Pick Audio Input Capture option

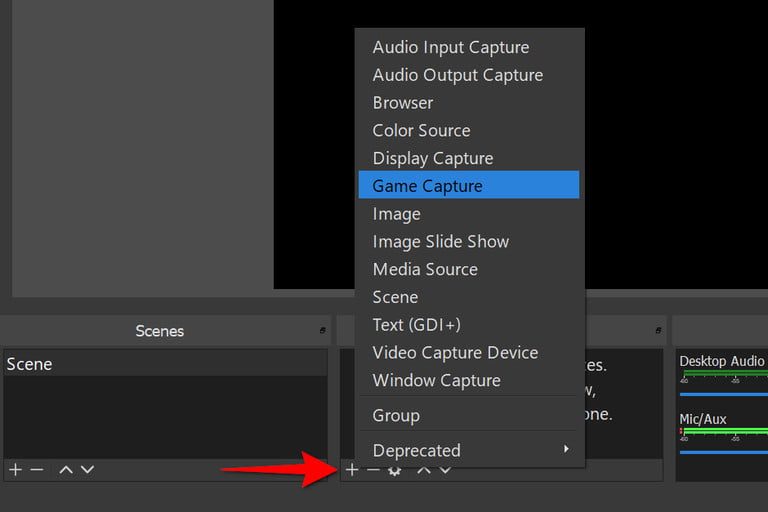coord(468,47)
